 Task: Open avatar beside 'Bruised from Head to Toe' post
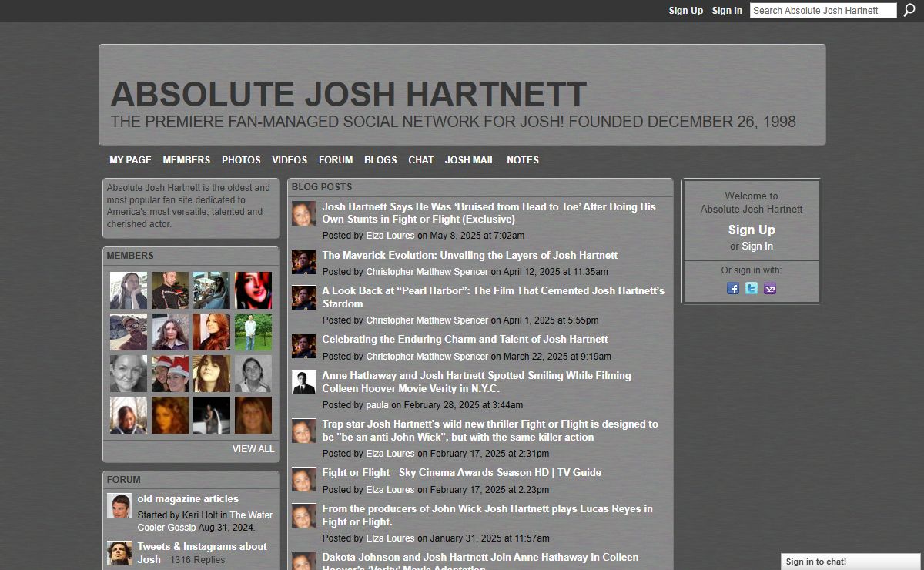click(304, 213)
